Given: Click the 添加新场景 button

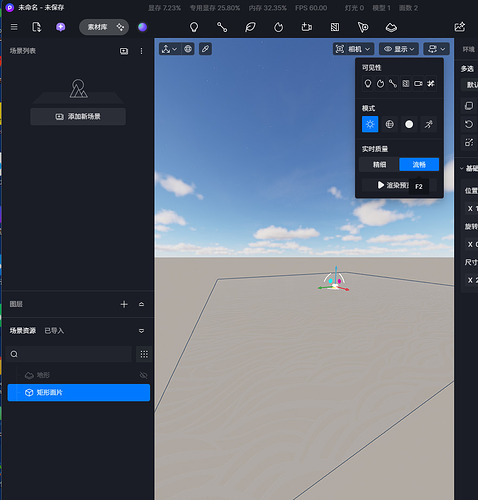Looking at the screenshot, I should click(78, 116).
